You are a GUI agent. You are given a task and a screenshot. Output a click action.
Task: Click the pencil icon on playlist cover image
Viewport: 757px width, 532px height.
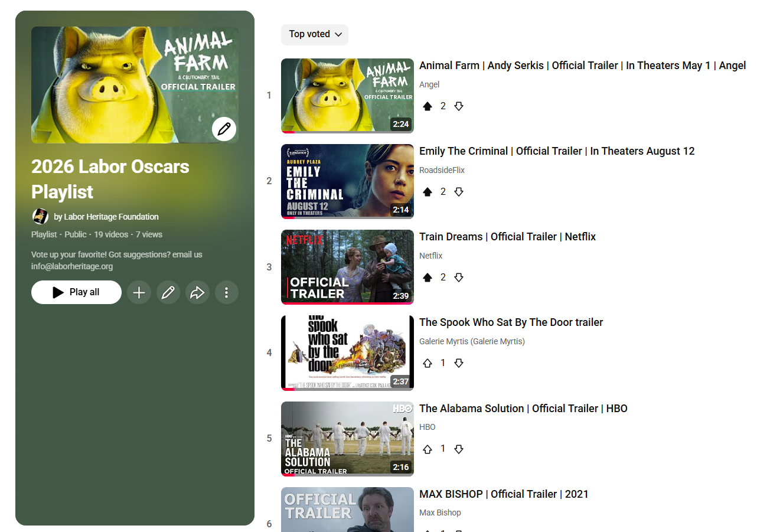click(x=224, y=129)
